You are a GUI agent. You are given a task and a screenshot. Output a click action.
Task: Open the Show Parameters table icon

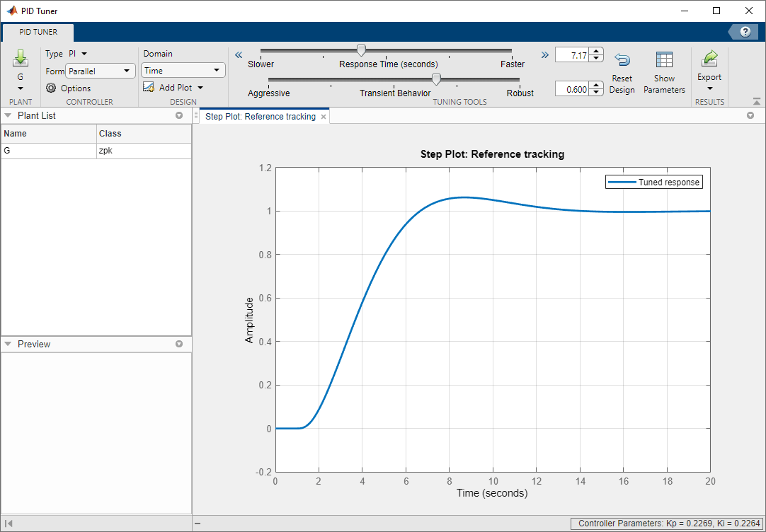pyautogui.click(x=664, y=61)
